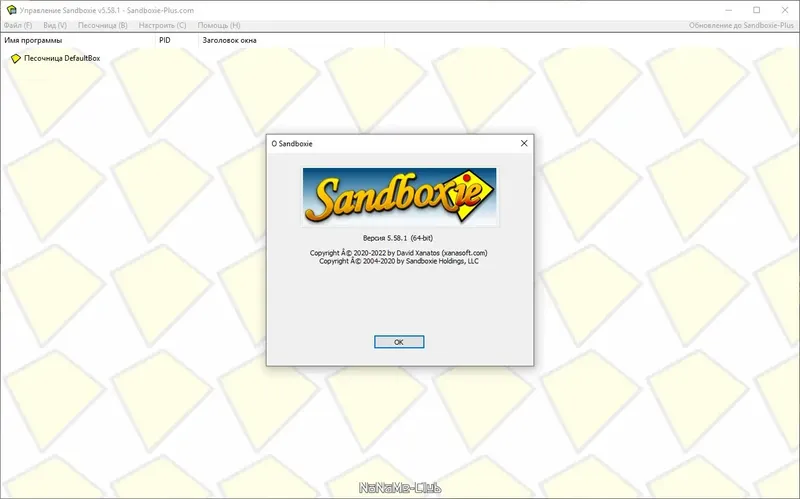Open the Песочница (B) menu
800x499 pixels.
[103, 25]
